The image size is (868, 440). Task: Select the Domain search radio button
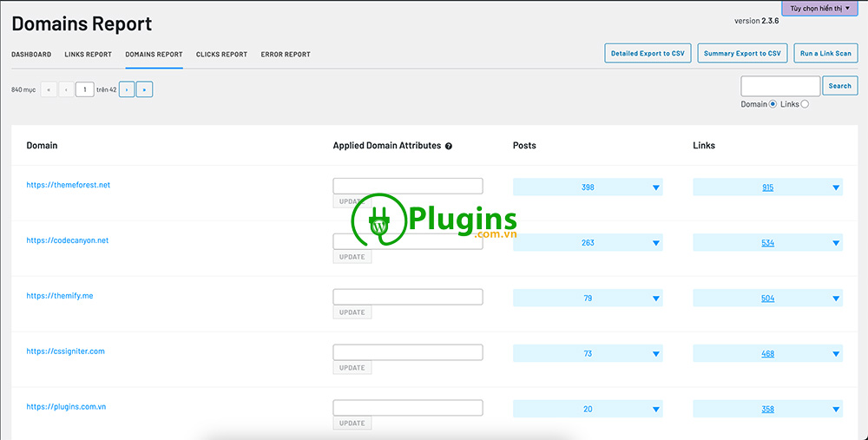[773, 104]
